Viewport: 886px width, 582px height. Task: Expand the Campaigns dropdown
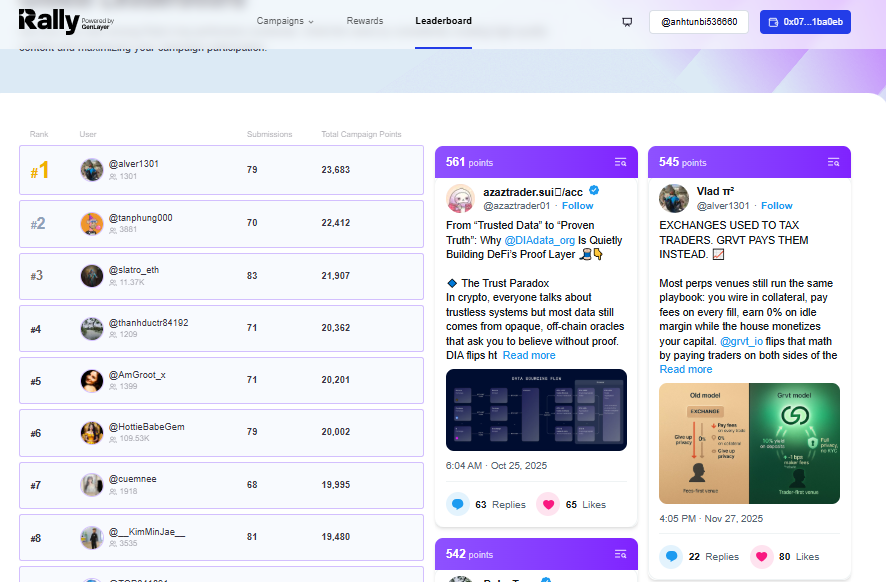(x=285, y=20)
